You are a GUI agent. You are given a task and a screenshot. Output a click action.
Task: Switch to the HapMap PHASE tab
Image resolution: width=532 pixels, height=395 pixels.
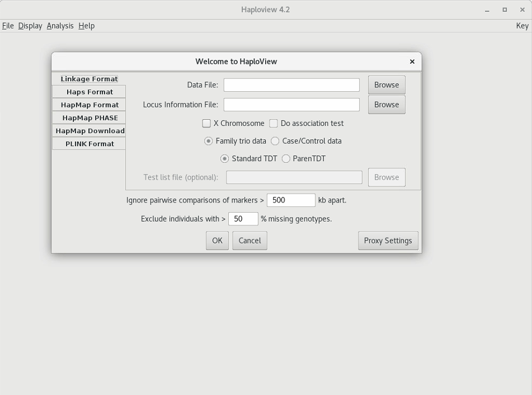90,117
